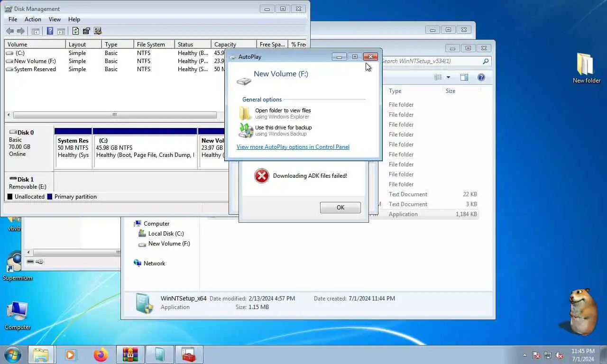Click the Refresh icon in Disk Management toolbar
Viewport: 607px width, 364px height.
75,31
